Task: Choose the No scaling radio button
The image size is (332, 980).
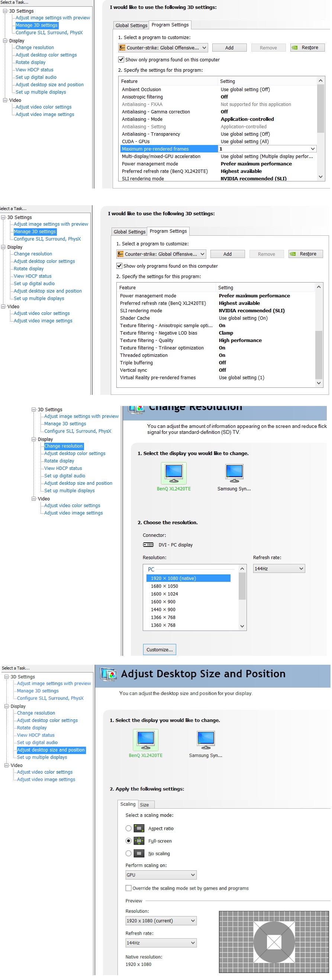Action: 129,853
